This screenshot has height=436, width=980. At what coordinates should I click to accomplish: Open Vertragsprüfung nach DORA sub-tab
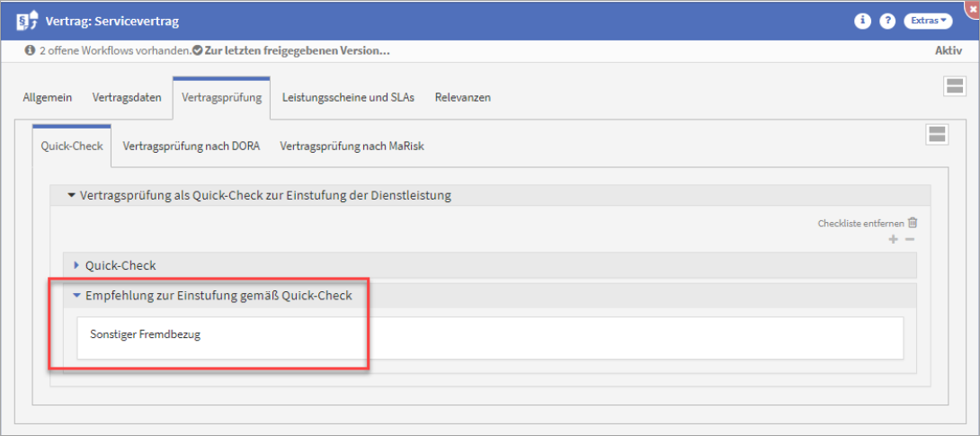pos(192,147)
